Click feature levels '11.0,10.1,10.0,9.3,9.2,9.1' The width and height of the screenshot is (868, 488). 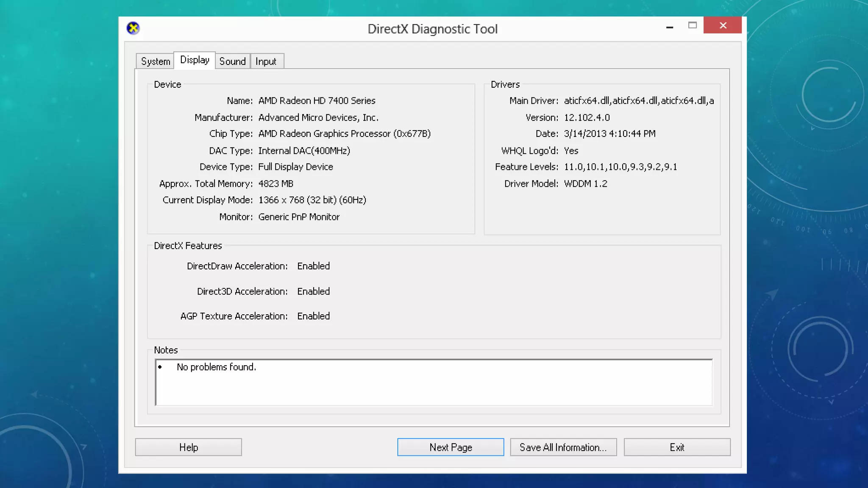(x=620, y=167)
